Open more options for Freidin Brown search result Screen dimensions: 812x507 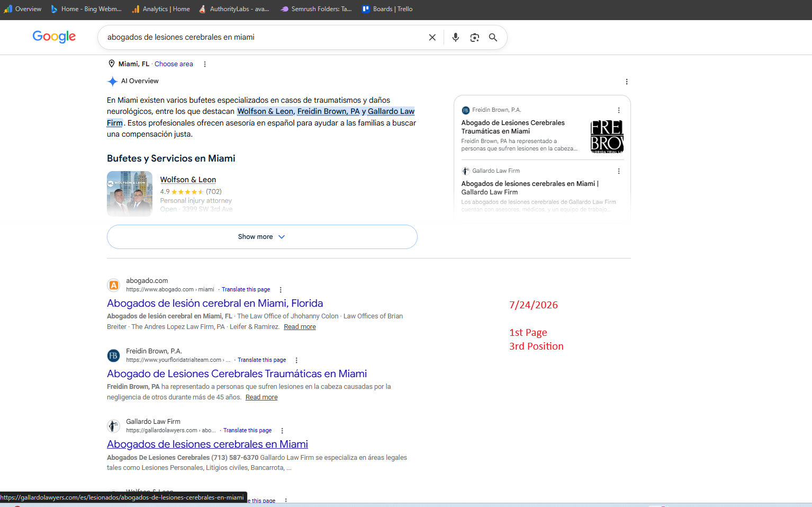[296, 360]
